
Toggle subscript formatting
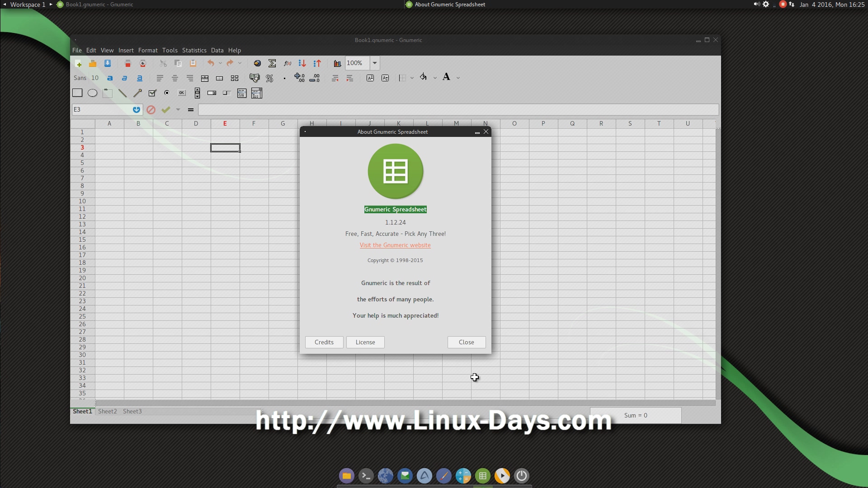tap(385, 78)
